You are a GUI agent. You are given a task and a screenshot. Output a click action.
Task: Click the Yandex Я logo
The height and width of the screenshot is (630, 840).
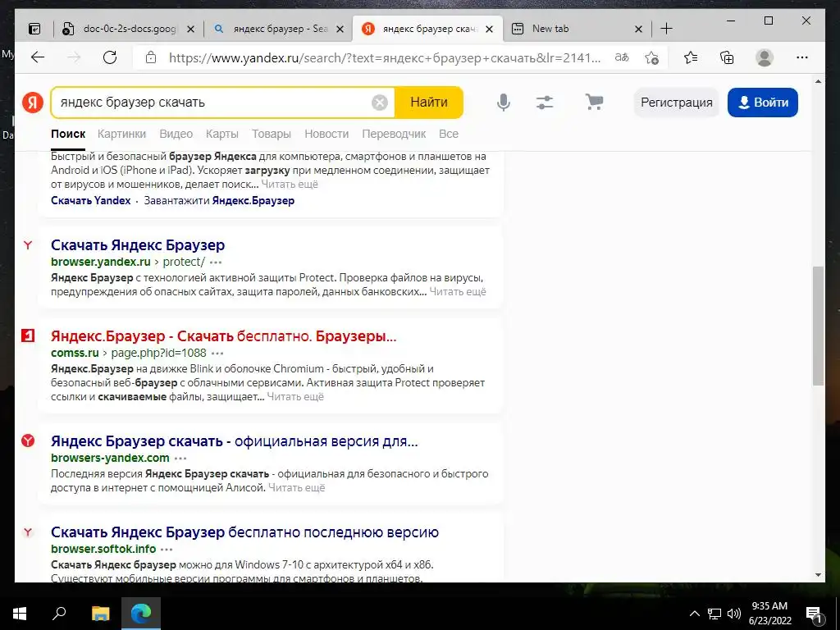[33, 102]
